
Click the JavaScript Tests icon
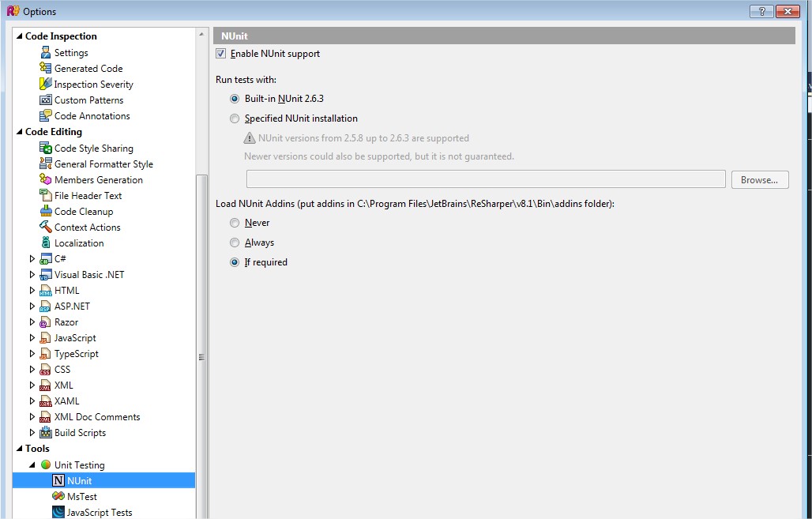click(58, 512)
